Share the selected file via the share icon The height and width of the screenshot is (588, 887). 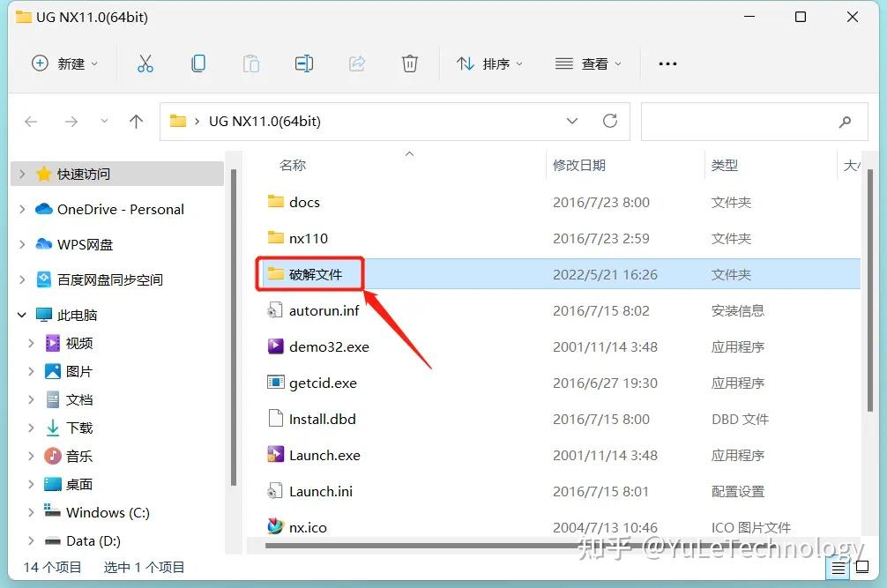(x=356, y=63)
